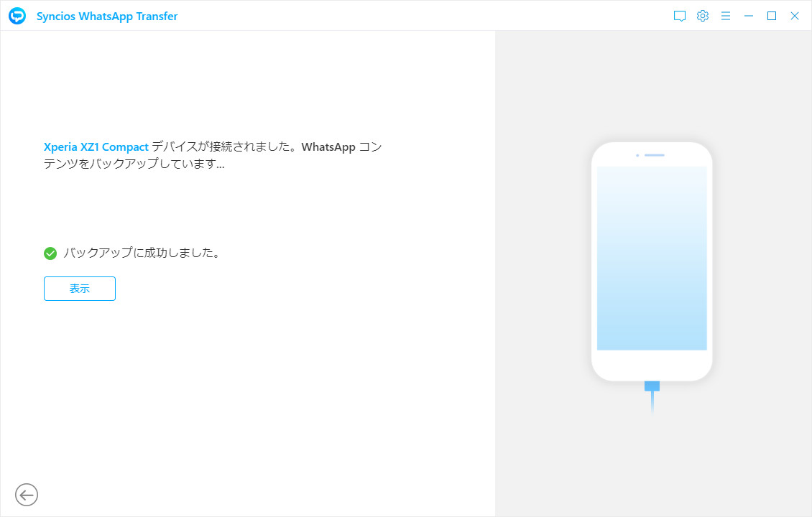Click the green success checkmark icon
This screenshot has width=812, height=517.
[50, 253]
